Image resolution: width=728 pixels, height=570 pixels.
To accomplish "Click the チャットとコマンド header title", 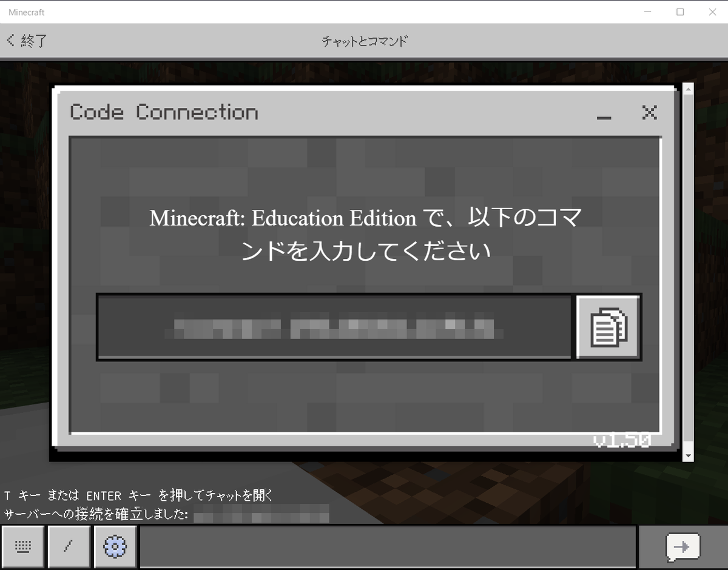I will click(x=364, y=41).
